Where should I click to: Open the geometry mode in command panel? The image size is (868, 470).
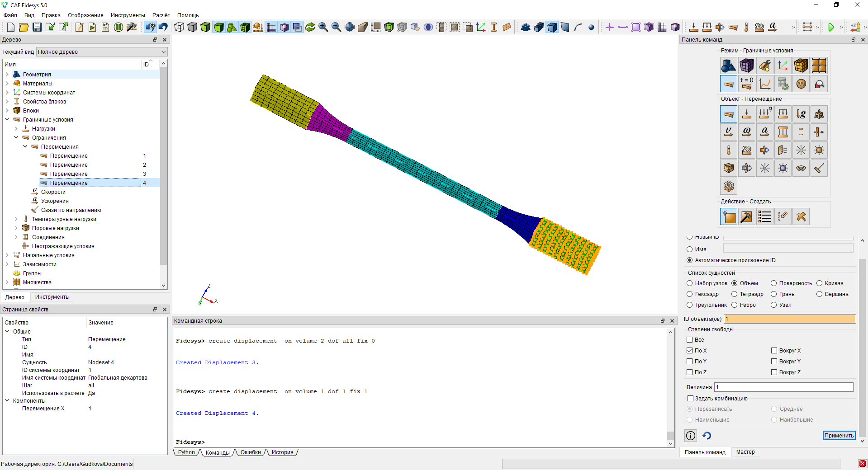click(x=729, y=66)
